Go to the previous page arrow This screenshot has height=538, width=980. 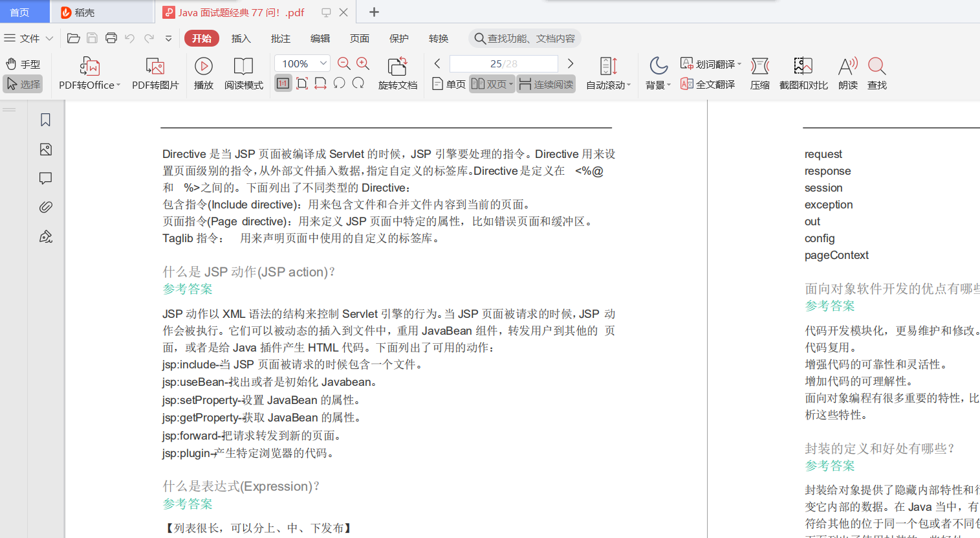437,63
